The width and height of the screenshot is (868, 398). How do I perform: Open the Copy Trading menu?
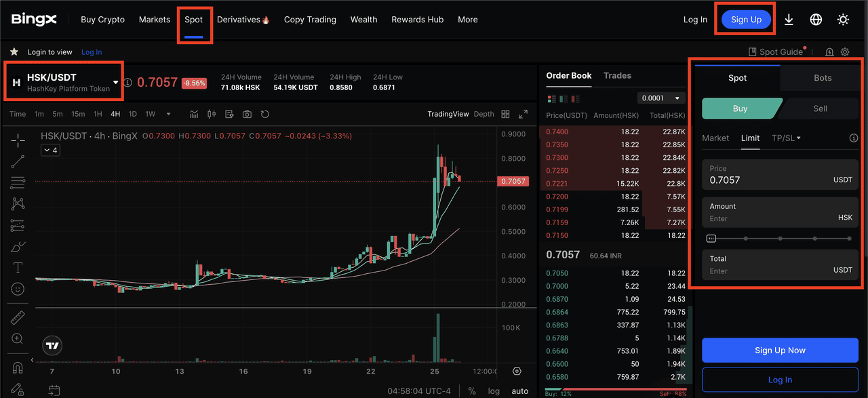tap(310, 20)
